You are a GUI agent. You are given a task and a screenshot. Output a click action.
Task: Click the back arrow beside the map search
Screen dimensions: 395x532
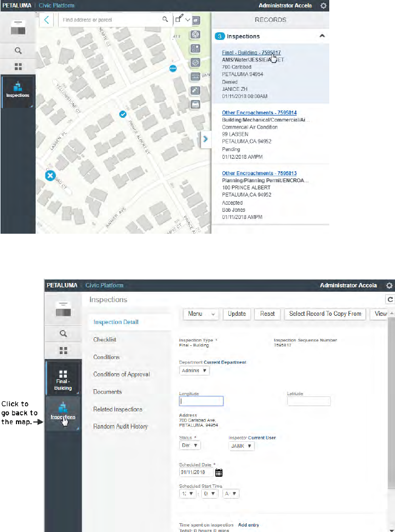tap(47, 20)
